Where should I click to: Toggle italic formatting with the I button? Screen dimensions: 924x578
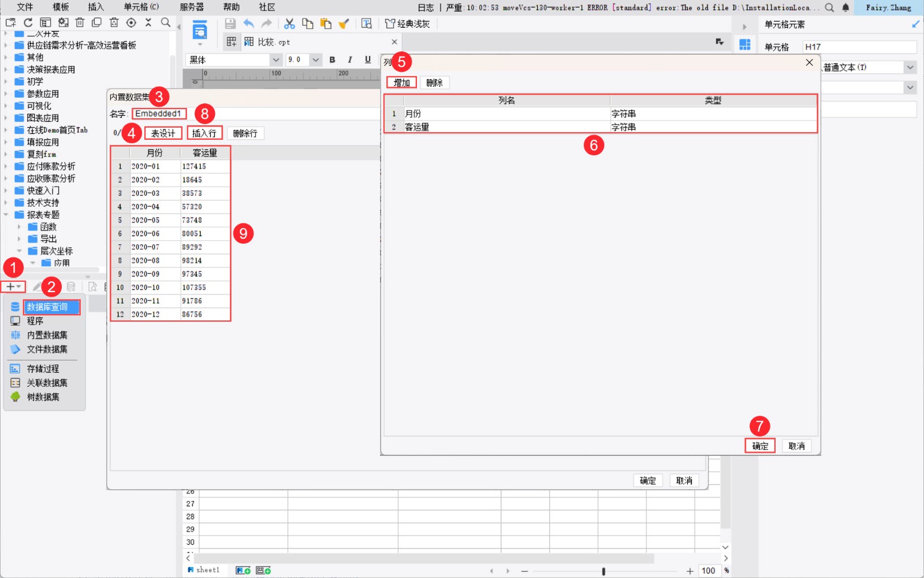pos(350,59)
